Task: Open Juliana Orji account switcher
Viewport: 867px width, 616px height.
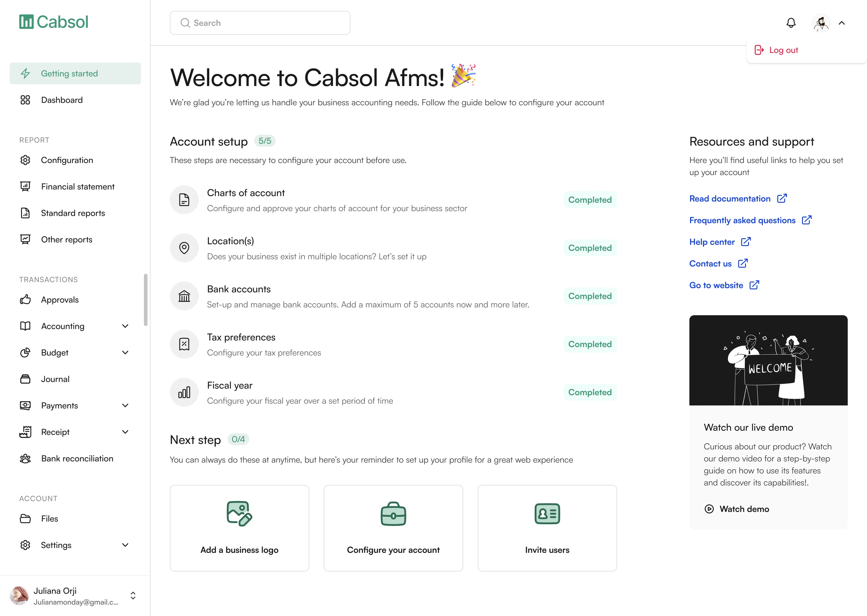Action: (x=133, y=596)
